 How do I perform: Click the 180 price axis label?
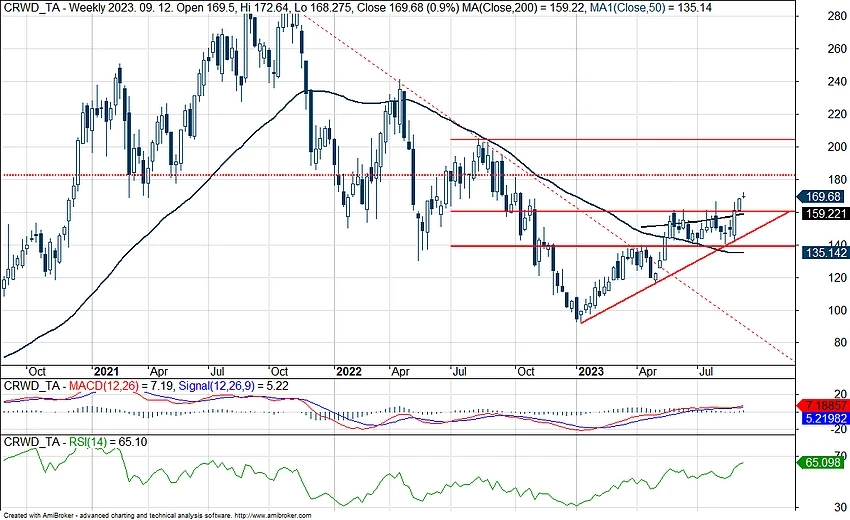point(836,179)
